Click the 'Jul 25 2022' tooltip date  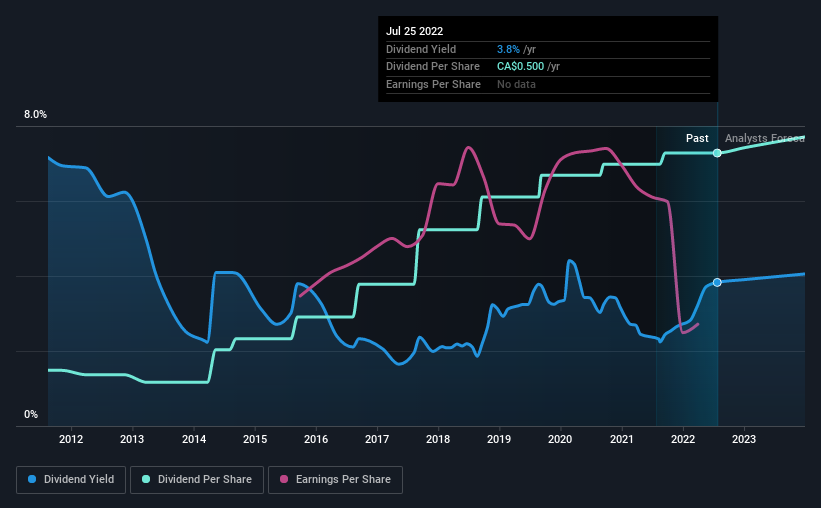[414, 31]
